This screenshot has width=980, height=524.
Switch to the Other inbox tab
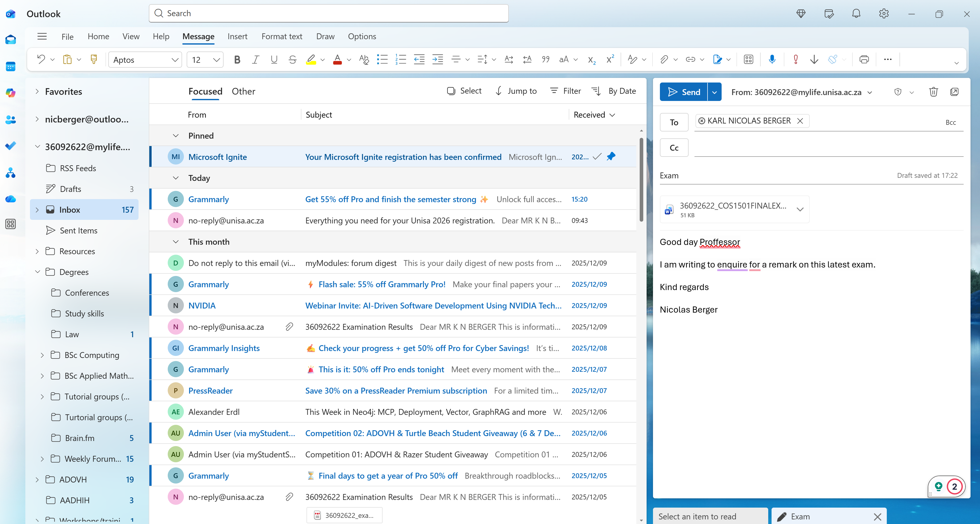point(243,91)
